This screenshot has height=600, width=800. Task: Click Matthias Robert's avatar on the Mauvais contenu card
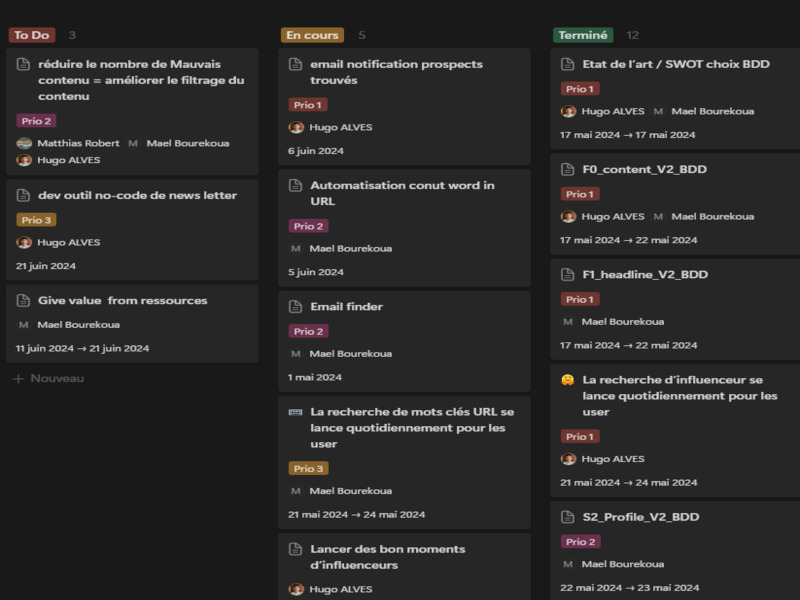click(x=24, y=143)
